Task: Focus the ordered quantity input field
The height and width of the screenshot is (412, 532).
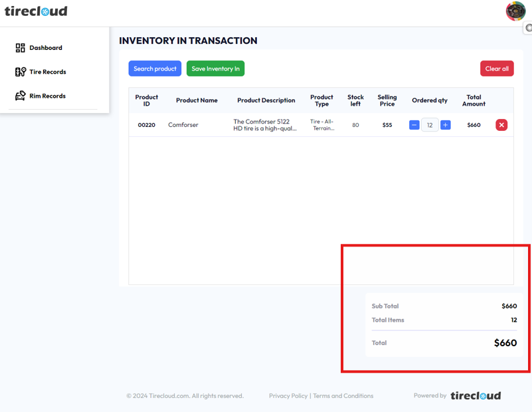Action: [430, 125]
